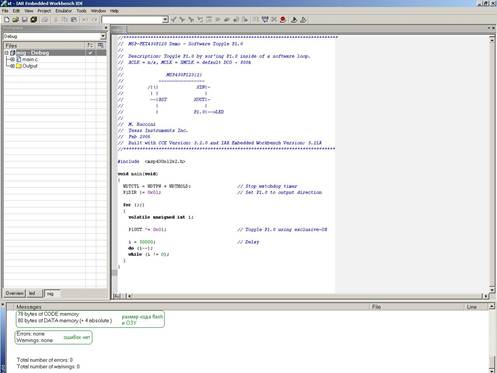Switch to the Overview workspace tab

click(15, 293)
